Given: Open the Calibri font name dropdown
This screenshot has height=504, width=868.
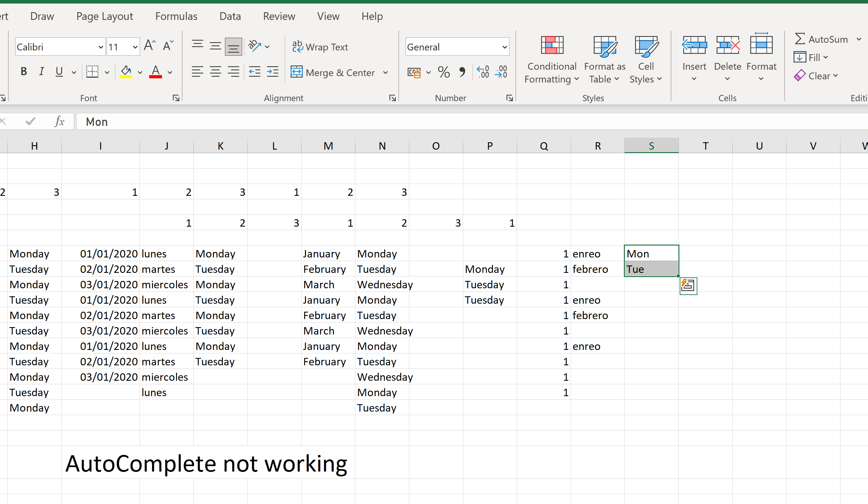Looking at the screenshot, I should tap(101, 47).
